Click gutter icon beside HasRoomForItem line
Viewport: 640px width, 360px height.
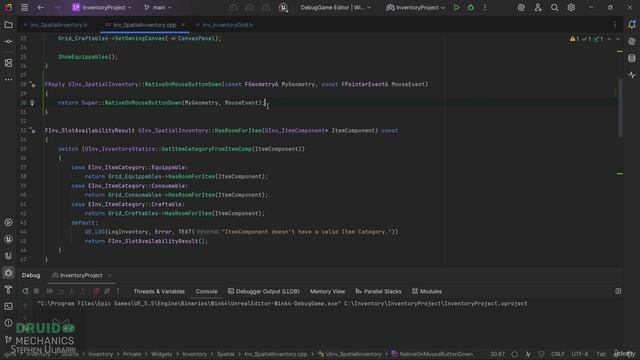[x=32, y=131]
